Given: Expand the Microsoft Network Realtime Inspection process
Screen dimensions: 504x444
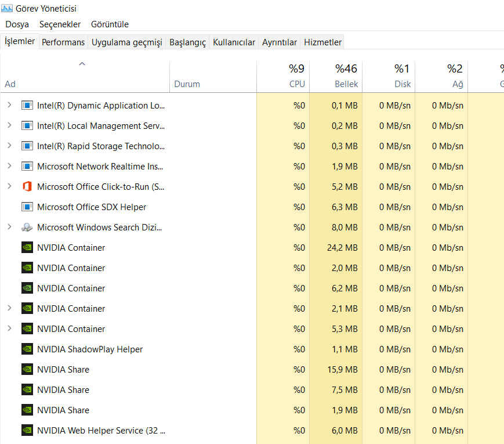Looking at the screenshot, I should pos(9,166).
